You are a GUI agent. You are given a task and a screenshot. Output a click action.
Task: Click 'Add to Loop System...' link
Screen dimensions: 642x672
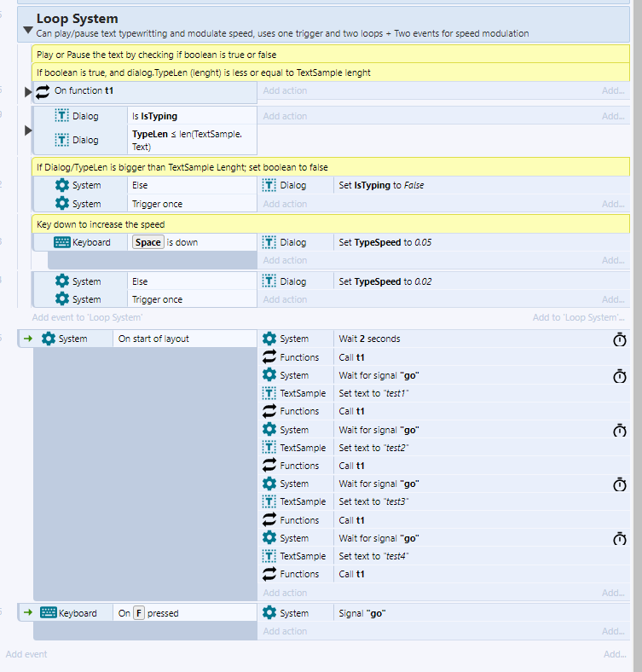[578, 317]
